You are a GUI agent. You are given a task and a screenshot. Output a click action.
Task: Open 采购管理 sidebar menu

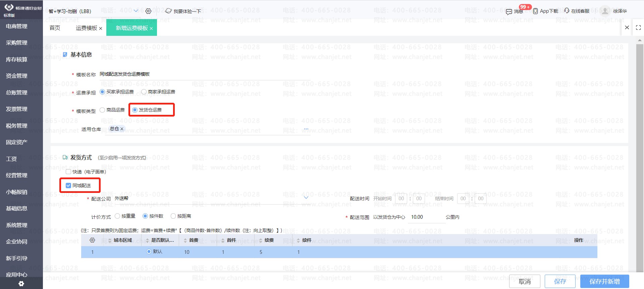[17, 43]
